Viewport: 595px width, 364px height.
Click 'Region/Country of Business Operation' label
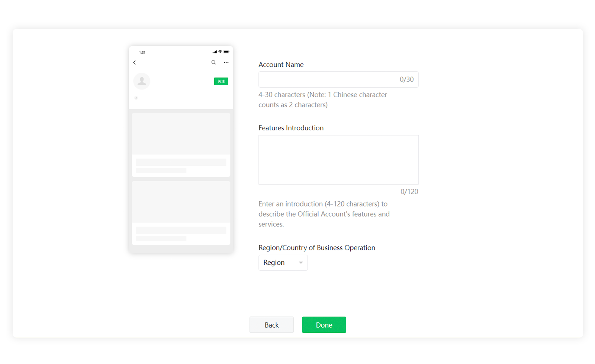(317, 248)
